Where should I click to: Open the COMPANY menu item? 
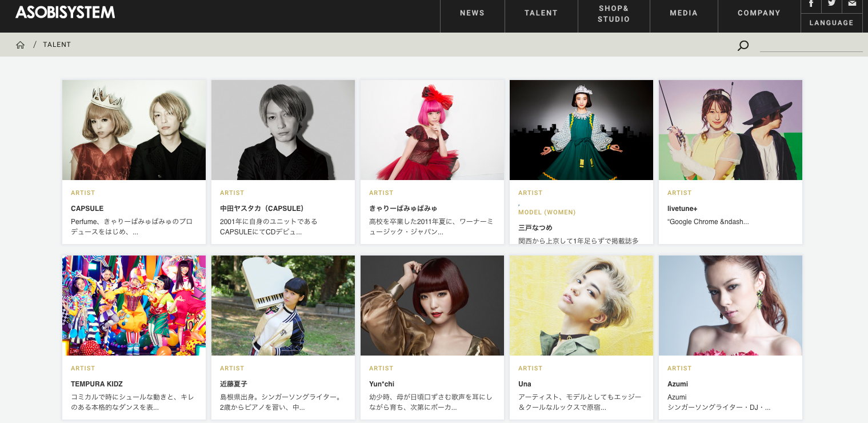tap(759, 13)
